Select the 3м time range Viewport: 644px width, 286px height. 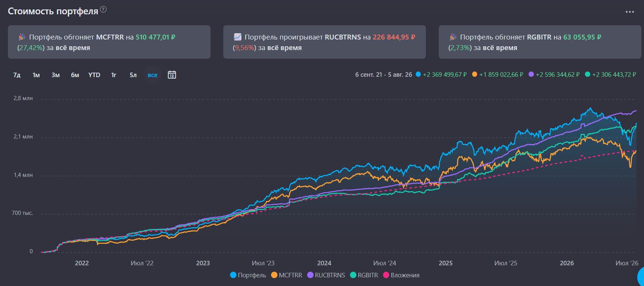point(56,75)
